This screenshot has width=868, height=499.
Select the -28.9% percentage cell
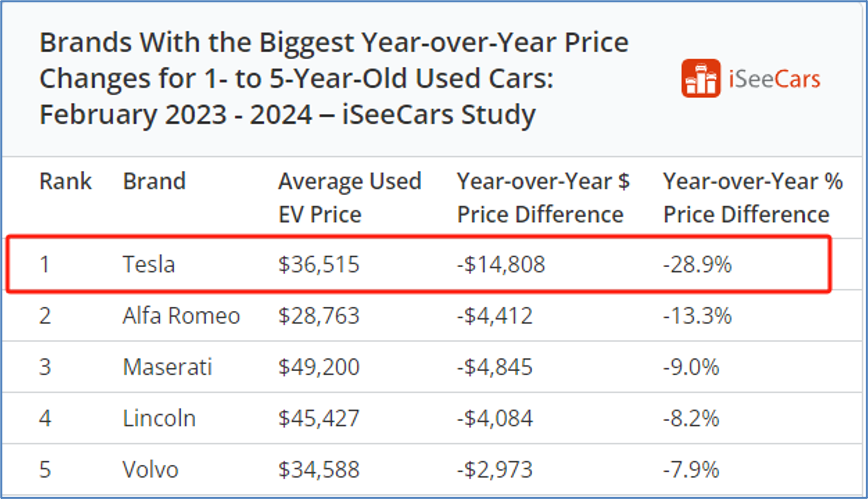(697, 265)
